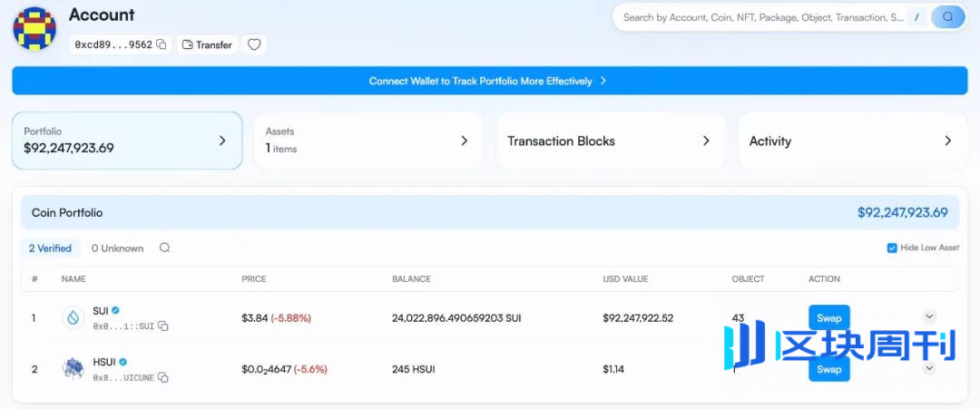
Task: Click the OBJECT column header
Action: 748,279
